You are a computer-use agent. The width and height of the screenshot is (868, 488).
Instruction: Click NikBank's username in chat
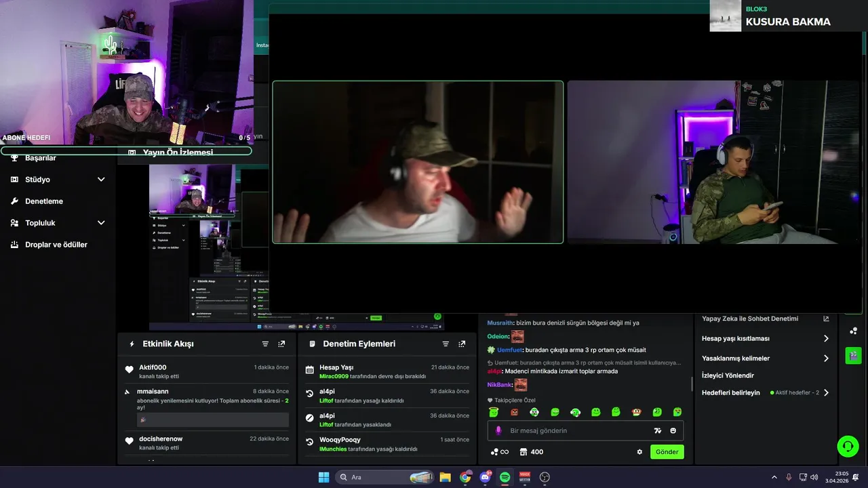[498, 385]
